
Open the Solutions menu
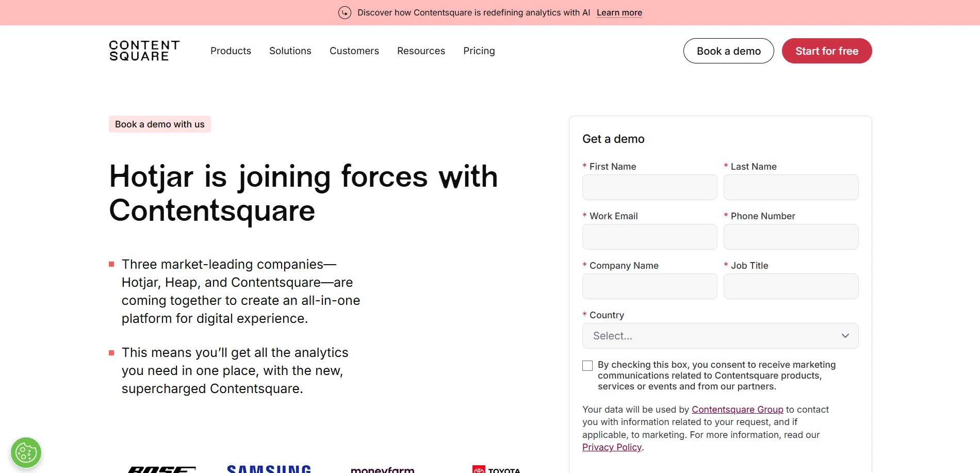pyautogui.click(x=290, y=51)
